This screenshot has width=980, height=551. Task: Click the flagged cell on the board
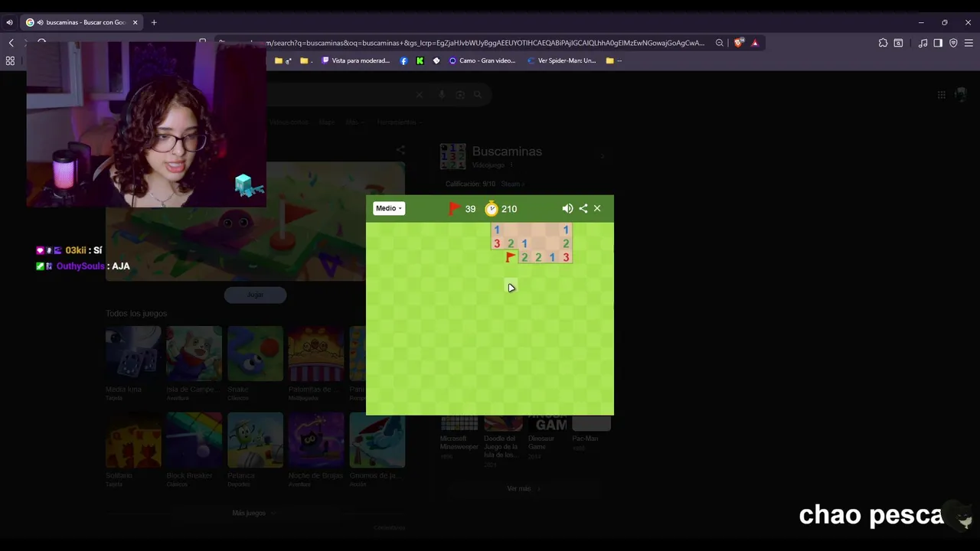point(511,257)
